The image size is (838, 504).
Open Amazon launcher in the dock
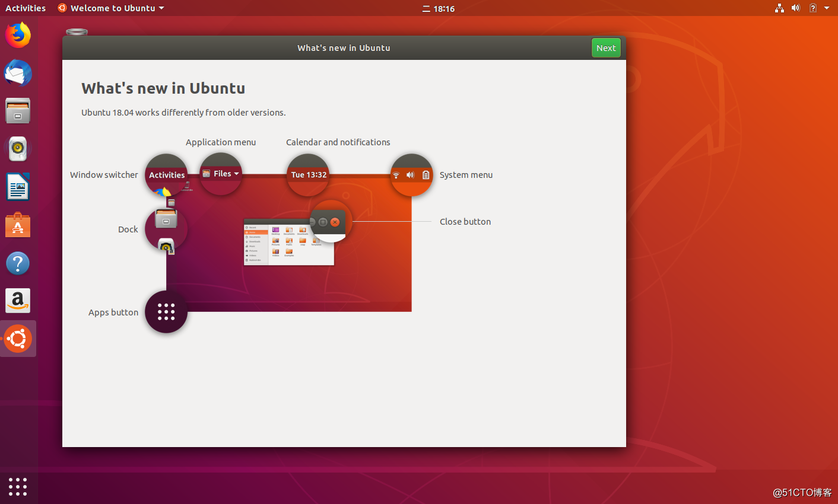(18, 301)
